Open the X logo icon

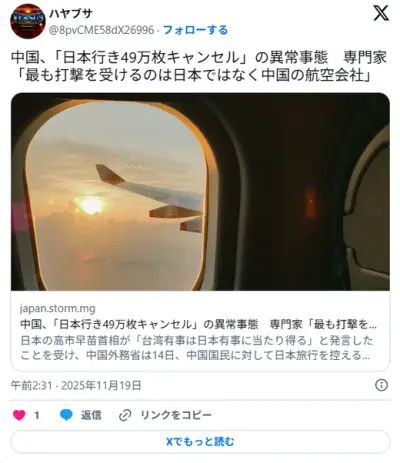381,14
